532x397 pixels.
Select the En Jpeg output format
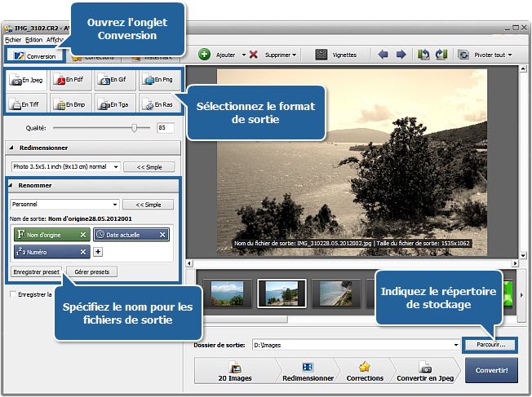coord(27,80)
